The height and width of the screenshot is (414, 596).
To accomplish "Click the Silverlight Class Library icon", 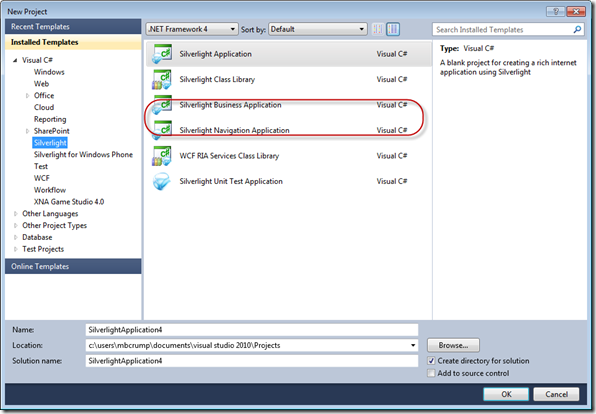I will [x=162, y=79].
